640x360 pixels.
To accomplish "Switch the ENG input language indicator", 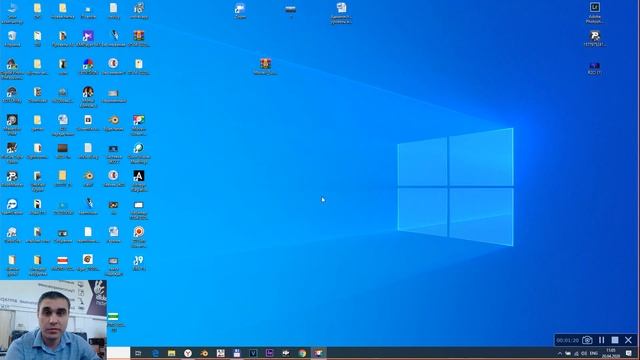I will [x=594, y=353].
